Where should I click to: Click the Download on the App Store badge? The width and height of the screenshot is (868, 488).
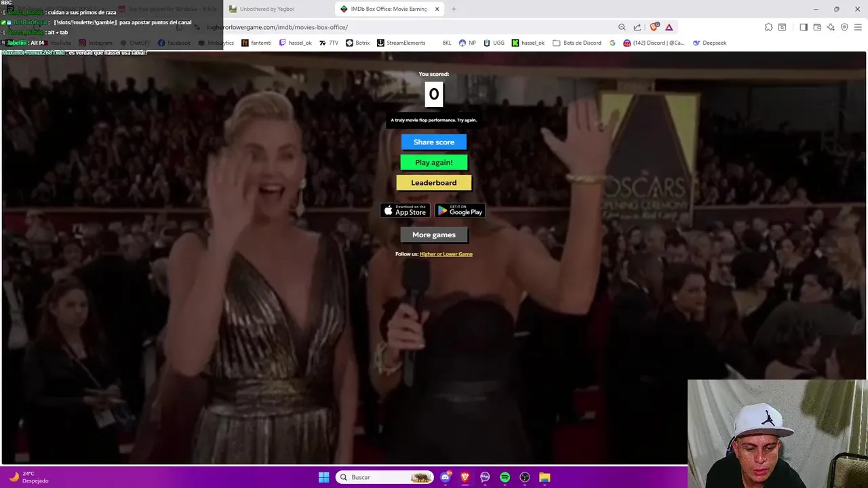click(x=405, y=210)
